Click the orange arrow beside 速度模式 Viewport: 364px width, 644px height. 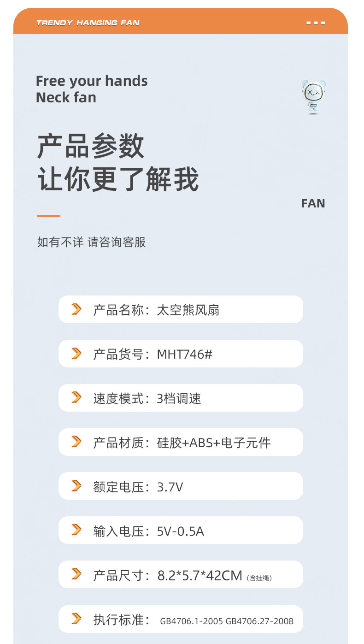[76, 398]
